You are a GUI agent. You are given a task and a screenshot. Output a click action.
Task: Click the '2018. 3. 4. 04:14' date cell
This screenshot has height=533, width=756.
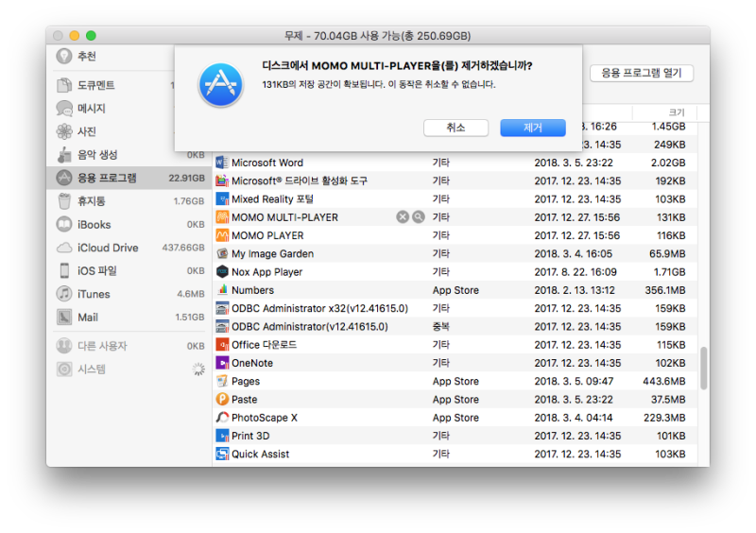pos(574,418)
